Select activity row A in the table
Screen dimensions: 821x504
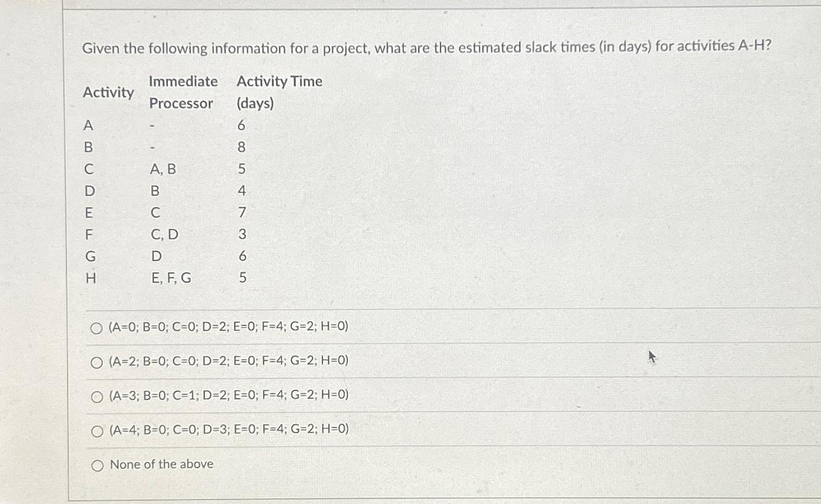point(87,125)
